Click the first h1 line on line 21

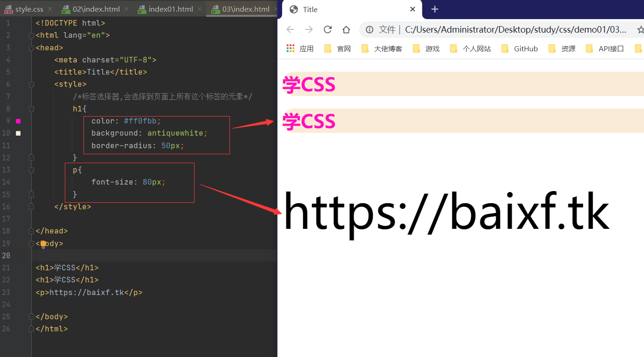point(67,268)
